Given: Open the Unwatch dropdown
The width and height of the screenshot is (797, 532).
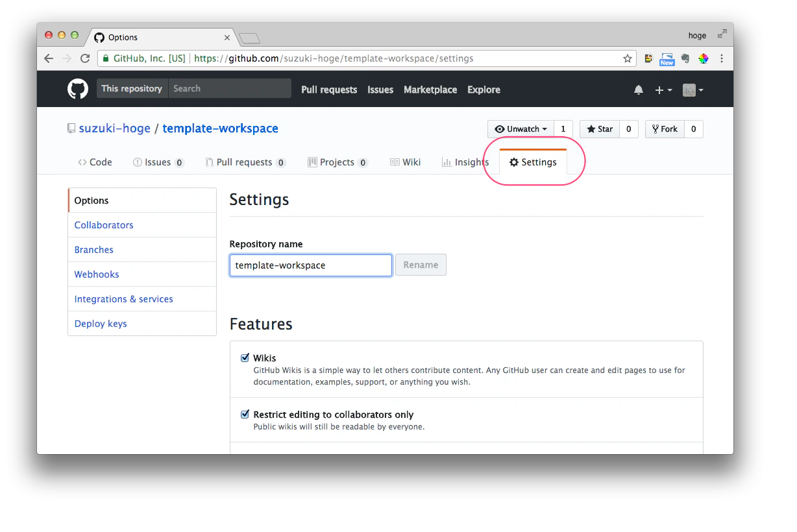Looking at the screenshot, I should point(521,129).
